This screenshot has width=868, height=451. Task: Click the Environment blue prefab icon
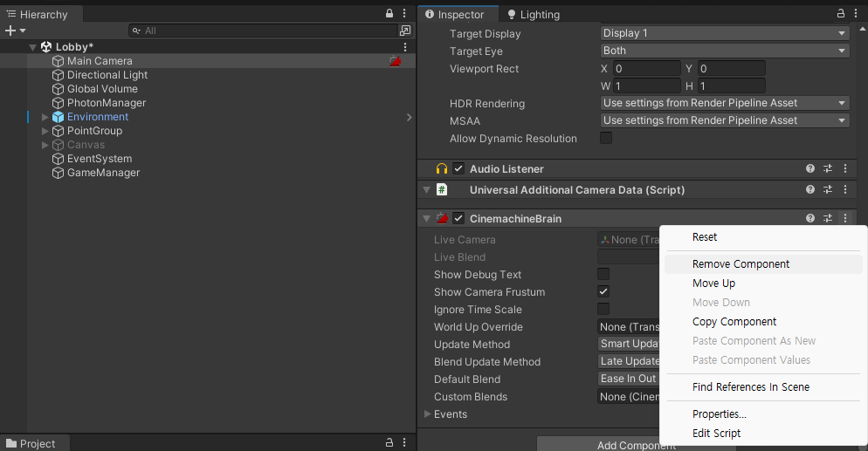tap(59, 117)
